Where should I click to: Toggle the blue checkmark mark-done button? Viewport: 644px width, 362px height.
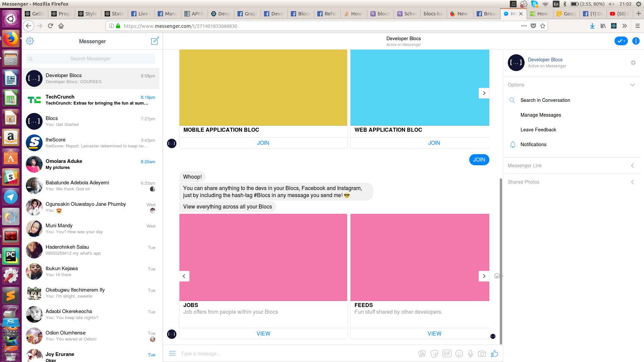point(621,41)
